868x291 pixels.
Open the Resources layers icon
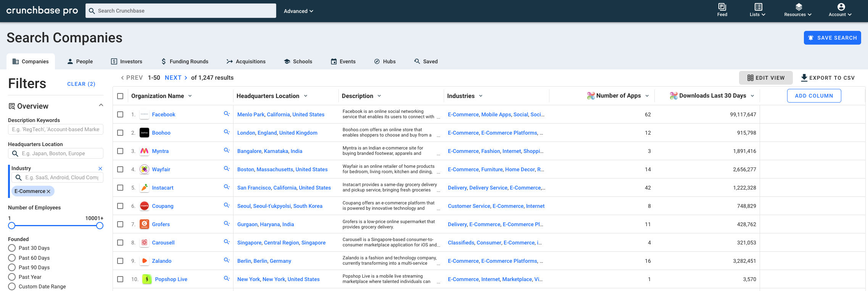click(799, 6)
